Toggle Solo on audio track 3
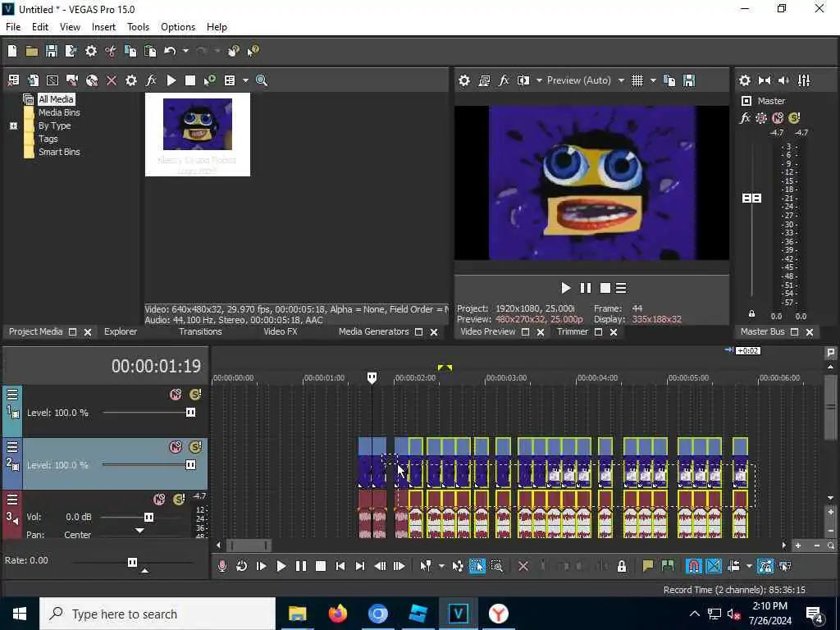The height and width of the screenshot is (630, 840). 179,500
